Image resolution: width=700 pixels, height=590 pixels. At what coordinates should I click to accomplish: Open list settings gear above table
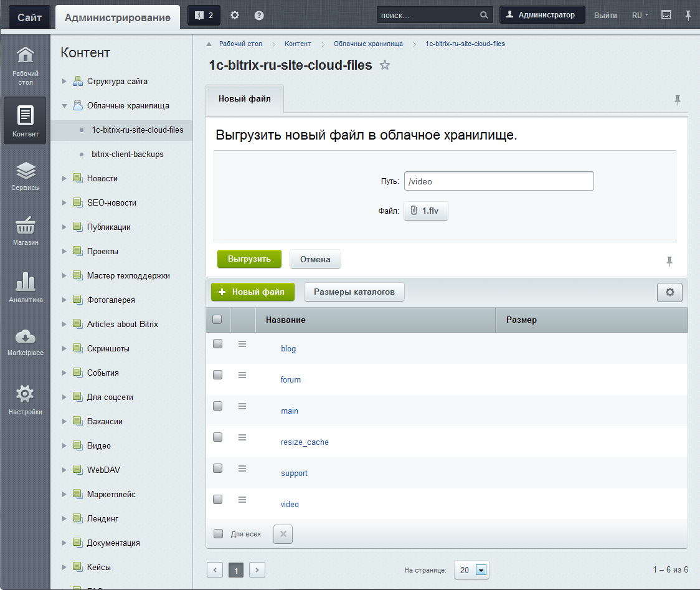pos(669,292)
